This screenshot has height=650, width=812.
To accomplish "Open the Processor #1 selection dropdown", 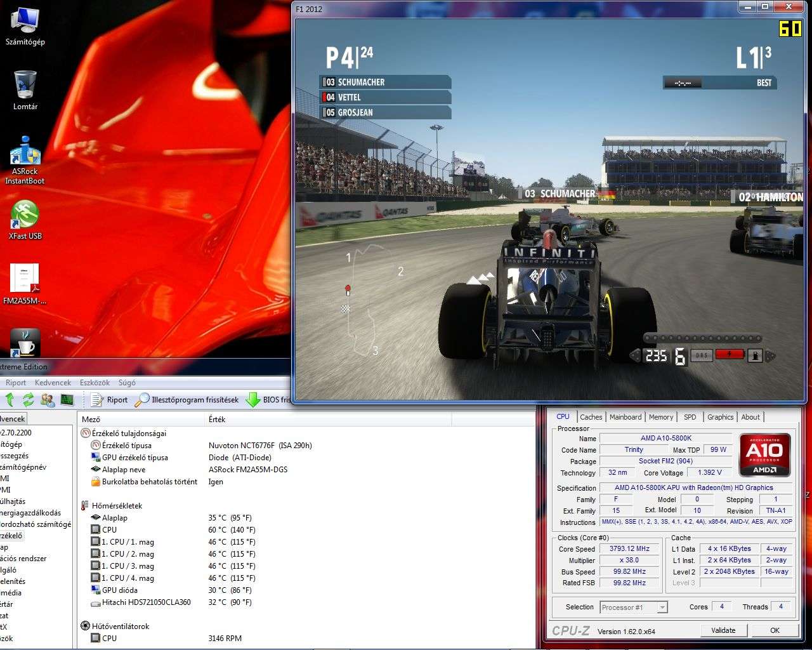I will pos(633,607).
